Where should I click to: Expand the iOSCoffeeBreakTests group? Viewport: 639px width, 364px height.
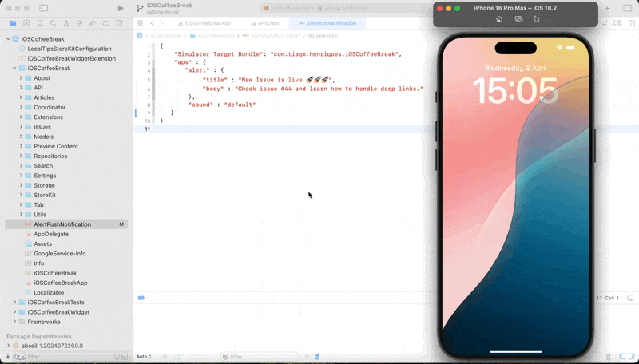(x=14, y=302)
